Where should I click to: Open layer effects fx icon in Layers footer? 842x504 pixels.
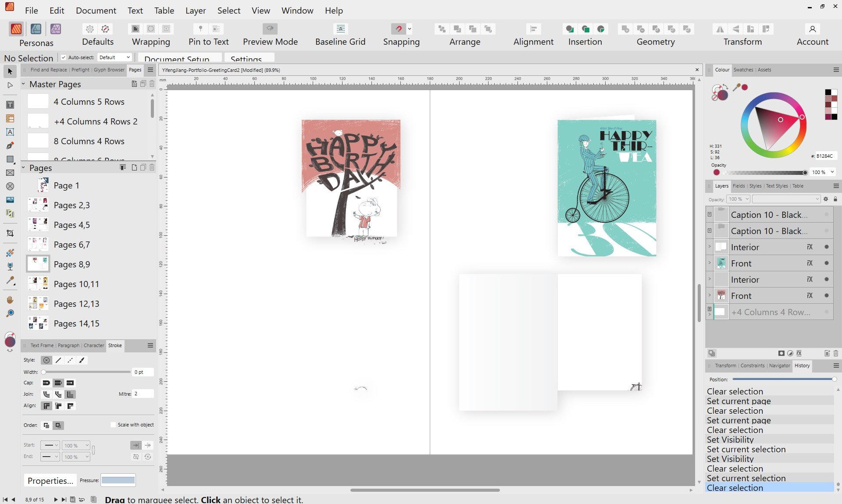799,353
